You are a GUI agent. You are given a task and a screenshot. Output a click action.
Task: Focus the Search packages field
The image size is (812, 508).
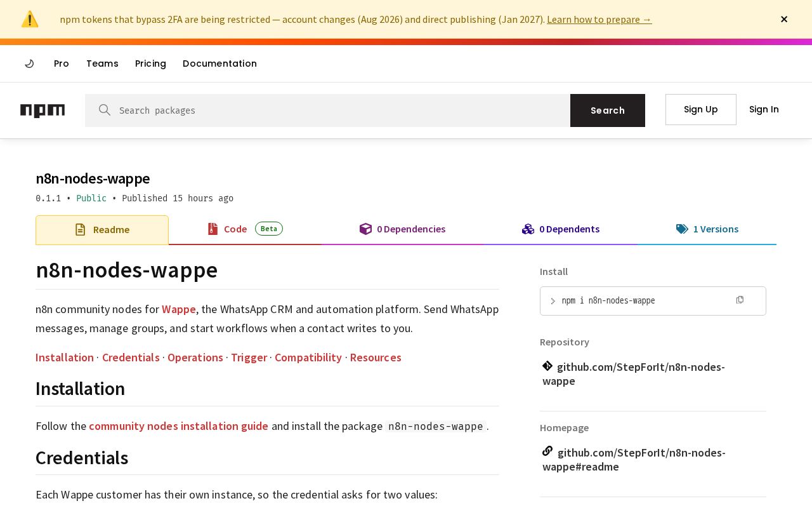pos(327,110)
